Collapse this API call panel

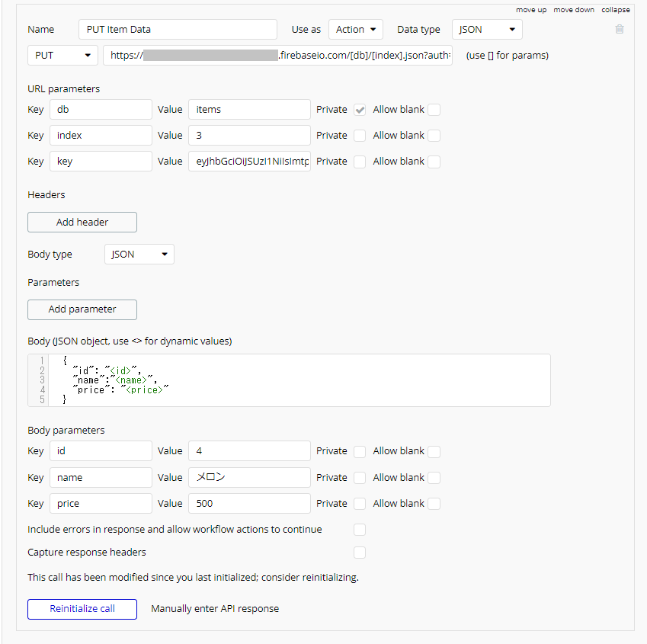click(616, 10)
